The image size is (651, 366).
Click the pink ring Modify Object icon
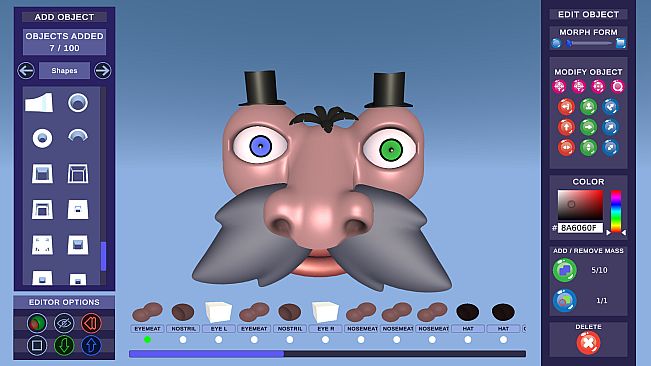[x=617, y=86]
